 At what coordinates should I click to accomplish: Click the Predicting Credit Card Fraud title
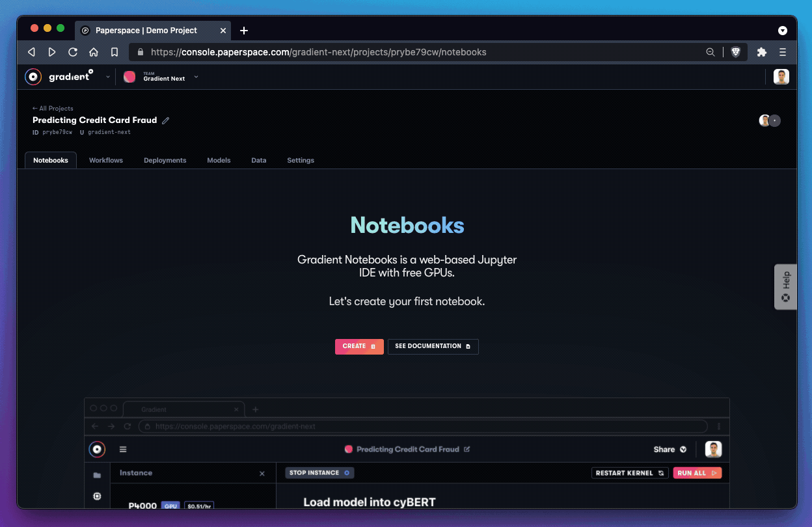tap(95, 120)
